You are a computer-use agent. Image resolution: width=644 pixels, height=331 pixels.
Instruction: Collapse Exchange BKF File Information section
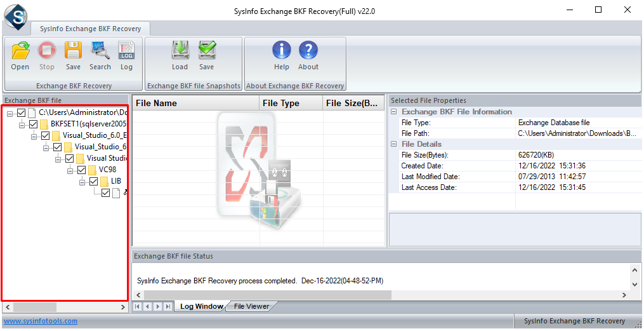pyautogui.click(x=394, y=112)
